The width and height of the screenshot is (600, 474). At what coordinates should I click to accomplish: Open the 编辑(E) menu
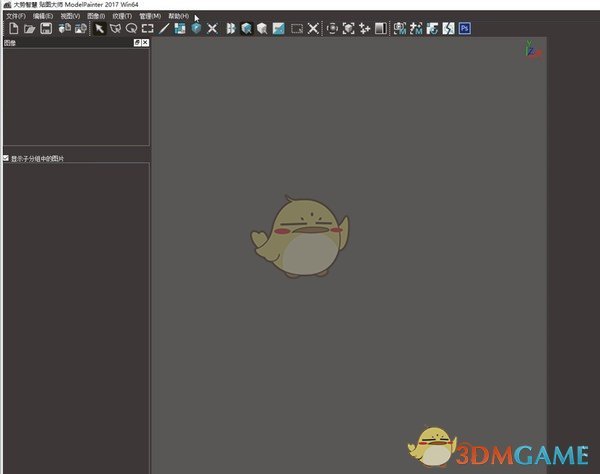pos(42,16)
